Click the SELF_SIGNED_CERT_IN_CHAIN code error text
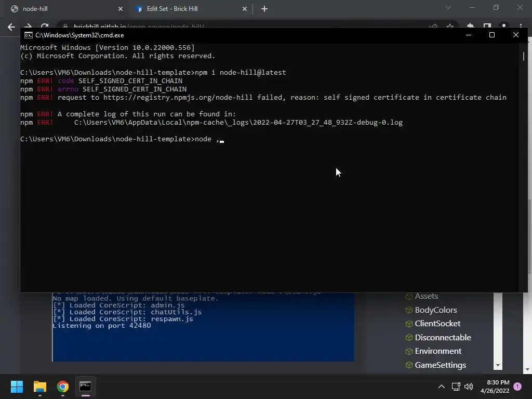 130,81
